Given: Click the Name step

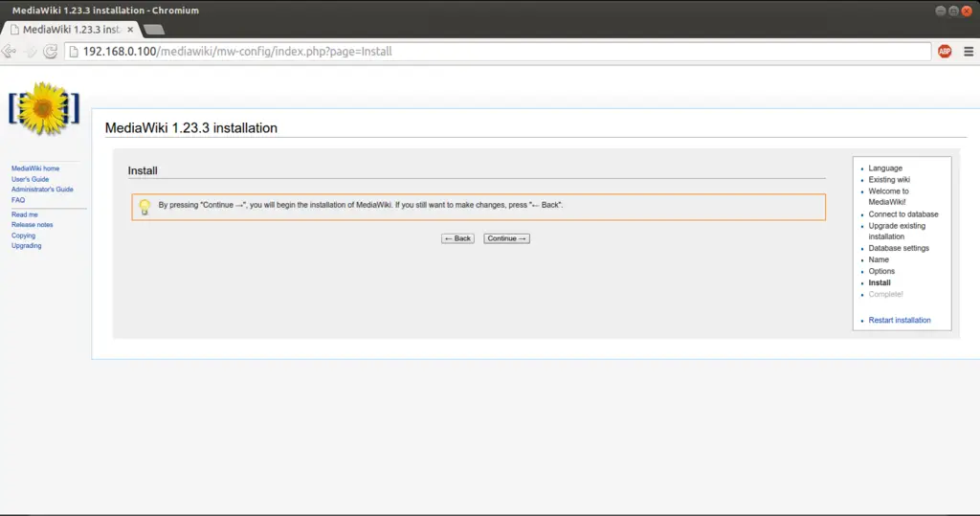Looking at the screenshot, I should pyautogui.click(x=879, y=259).
